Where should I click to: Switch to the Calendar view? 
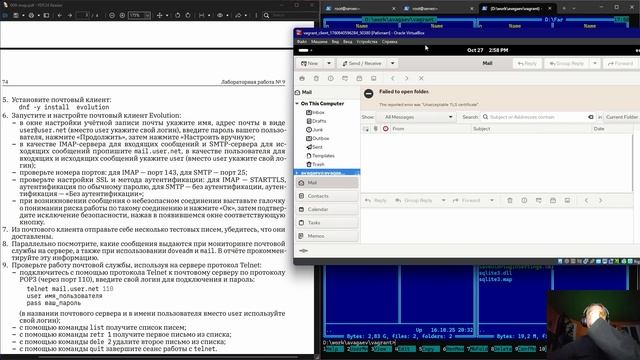327,209
